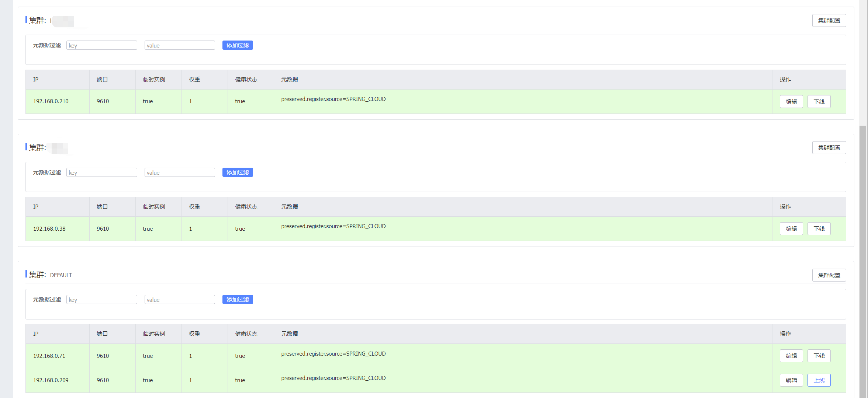Focus the value field in first cluster filter
The height and width of the screenshot is (398, 868).
(x=179, y=45)
